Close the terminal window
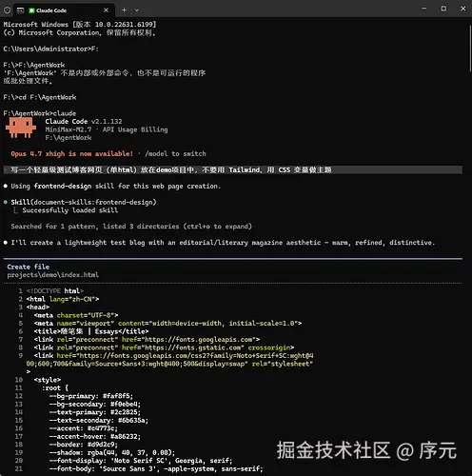Image resolution: width=472 pixels, height=476 pixels. [463, 9]
